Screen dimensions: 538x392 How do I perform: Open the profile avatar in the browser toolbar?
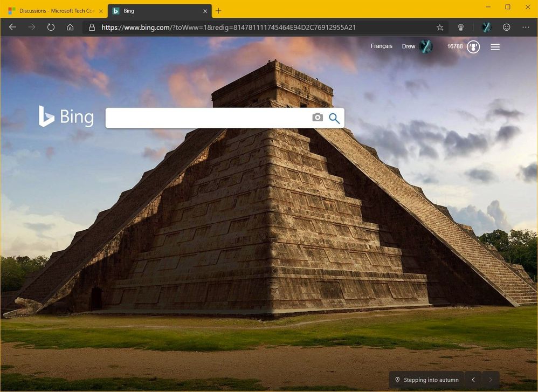point(487,27)
